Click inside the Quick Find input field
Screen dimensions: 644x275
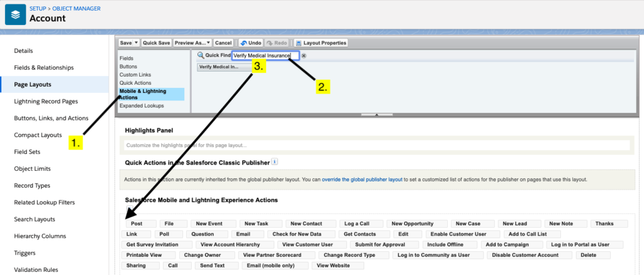(265, 56)
